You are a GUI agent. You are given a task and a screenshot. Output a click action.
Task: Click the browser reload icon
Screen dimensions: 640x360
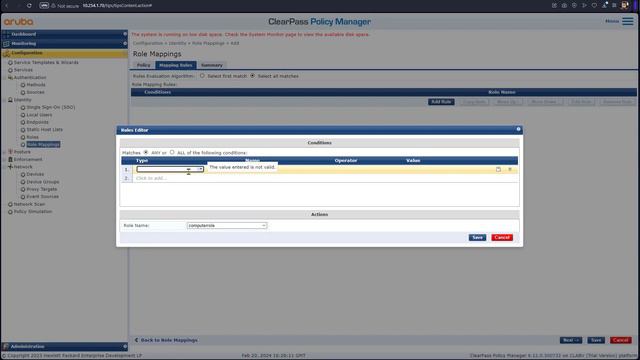29,5
